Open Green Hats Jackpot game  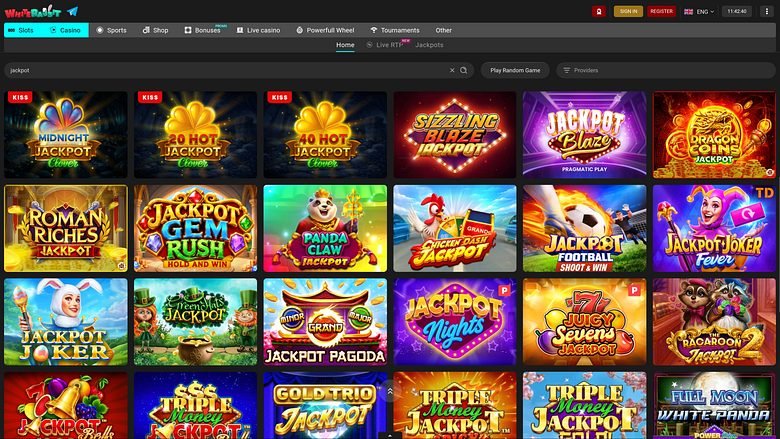tap(195, 322)
